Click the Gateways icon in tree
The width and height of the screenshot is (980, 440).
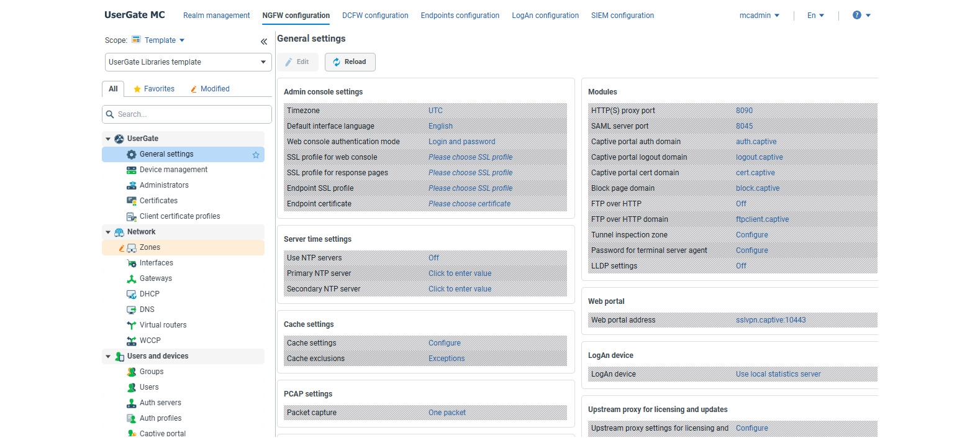click(x=132, y=278)
